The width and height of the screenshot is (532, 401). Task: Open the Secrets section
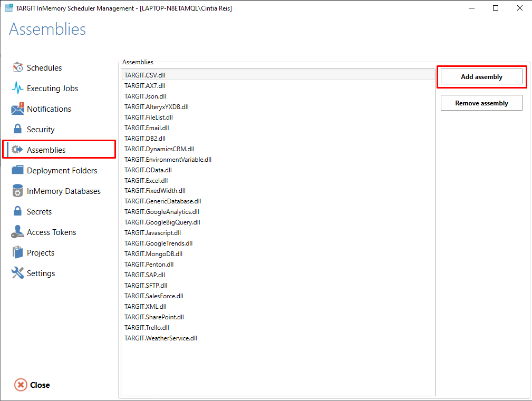[40, 211]
